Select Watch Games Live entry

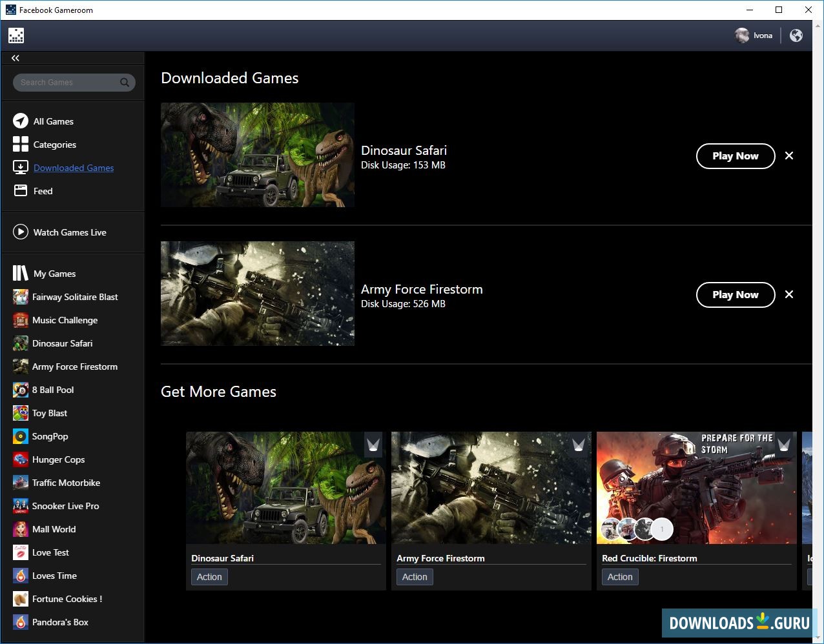point(70,232)
